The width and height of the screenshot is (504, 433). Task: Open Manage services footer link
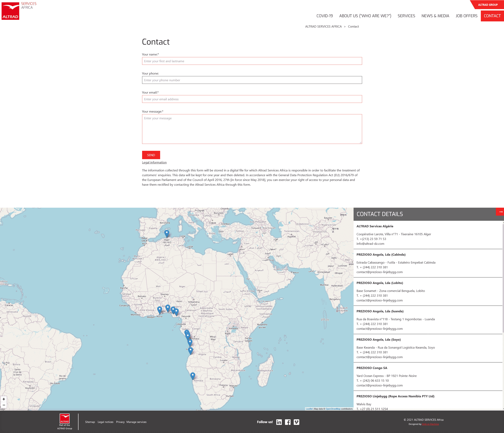136,422
